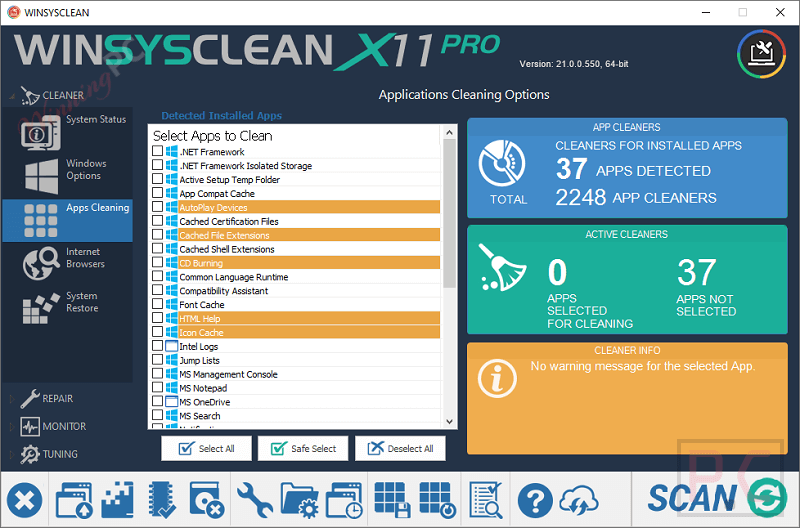Viewport: 800px width, 528px height.
Task: Click Safe Select button
Action: (303, 448)
